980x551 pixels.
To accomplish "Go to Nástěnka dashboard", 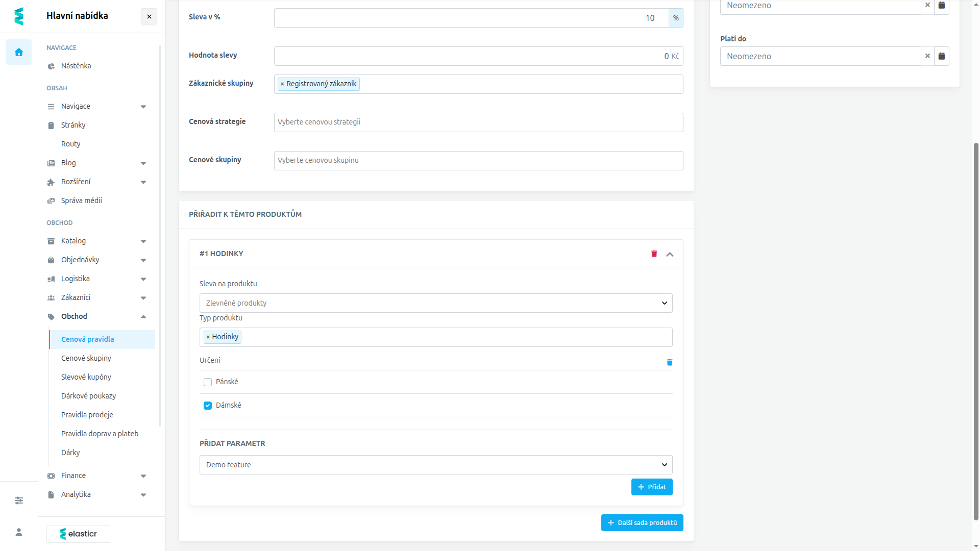I will (76, 66).
